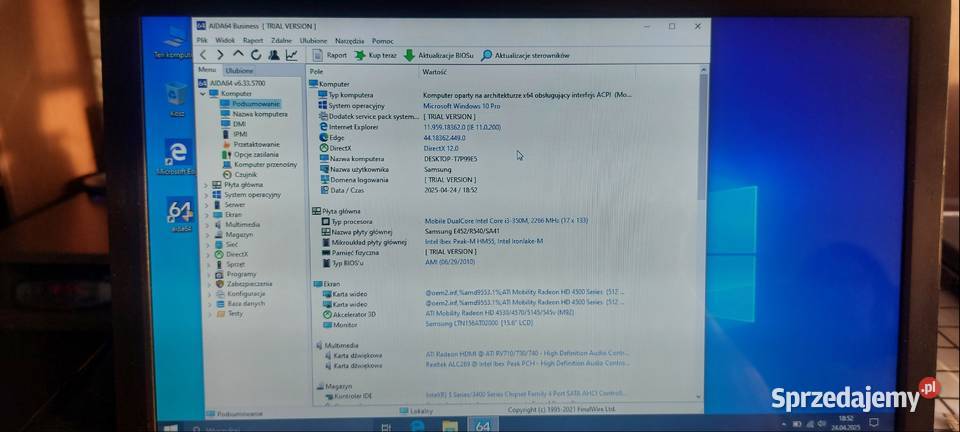Click the graph chart toolbar icon
Image resolution: width=960 pixels, height=432 pixels.
[291, 55]
